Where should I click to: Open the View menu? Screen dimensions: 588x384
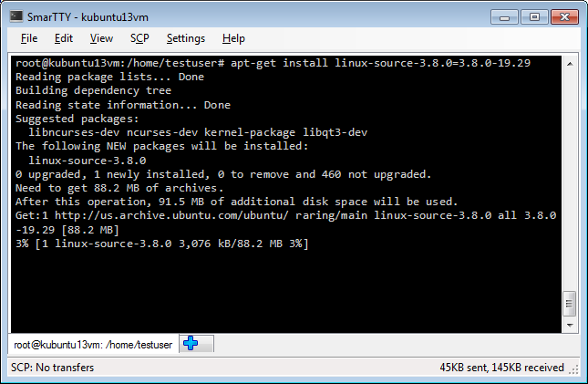[101, 38]
